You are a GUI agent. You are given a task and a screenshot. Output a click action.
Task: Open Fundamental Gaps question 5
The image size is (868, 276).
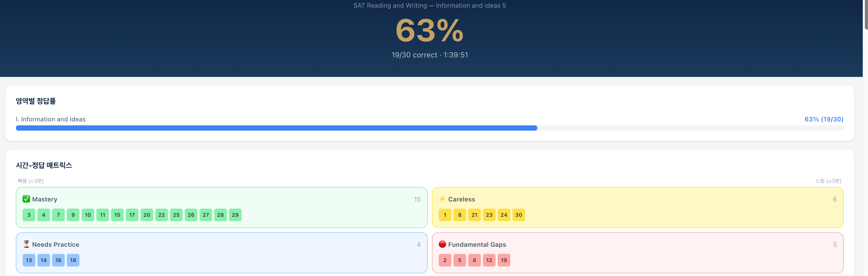pos(460,260)
